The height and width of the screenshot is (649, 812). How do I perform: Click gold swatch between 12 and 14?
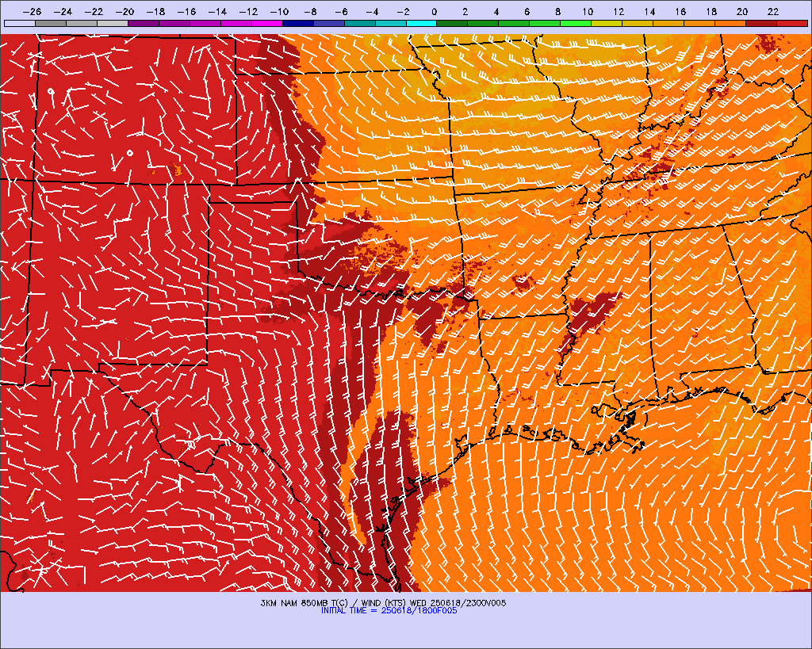(x=638, y=23)
